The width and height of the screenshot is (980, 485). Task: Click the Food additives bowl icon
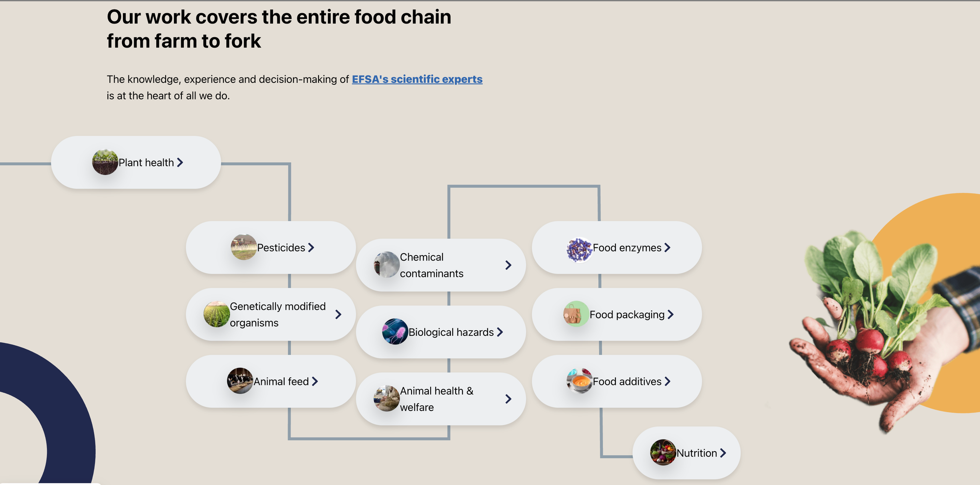pos(580,381)
